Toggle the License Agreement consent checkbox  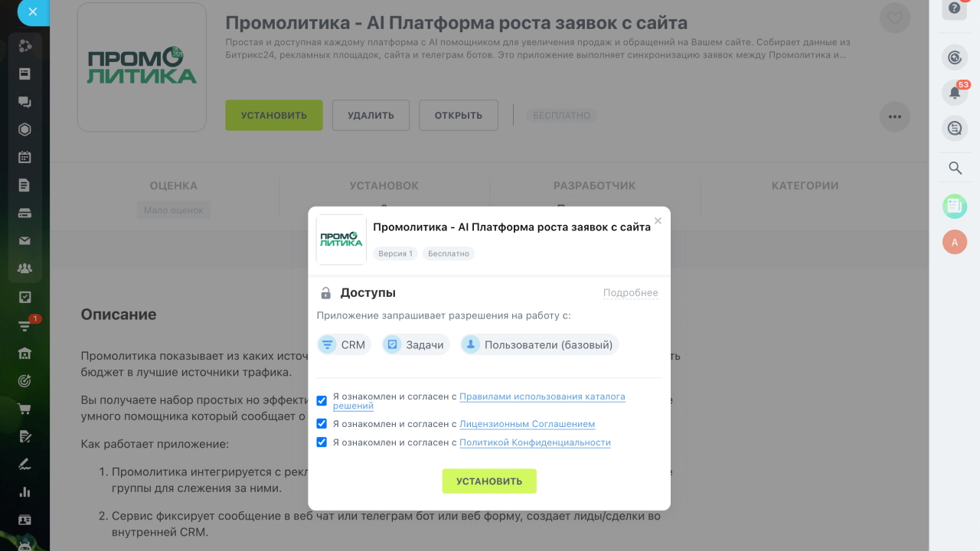point(322,424)
